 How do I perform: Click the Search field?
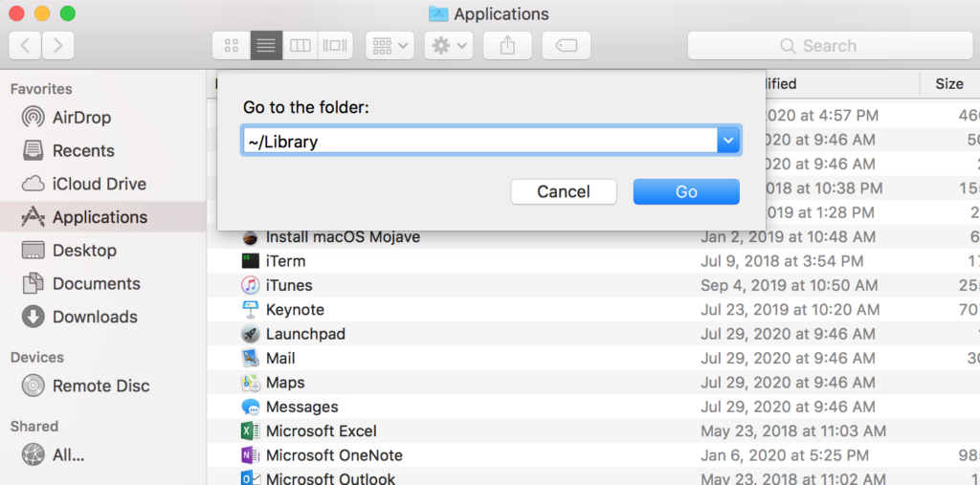(x=828, y=45)
